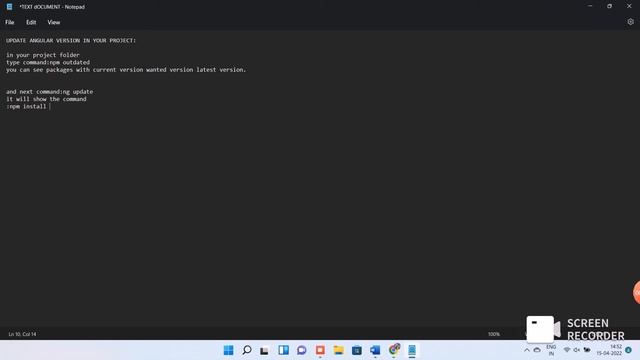Viewport: 640px width, 360px height.
Task: Open the OneDrive cloud tray icon
Action: click(537, 350)
